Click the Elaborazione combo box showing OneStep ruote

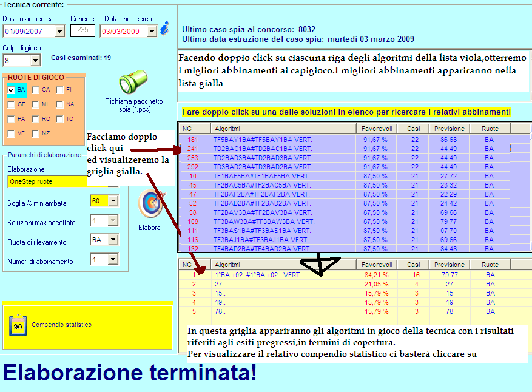tap(62, 181)
